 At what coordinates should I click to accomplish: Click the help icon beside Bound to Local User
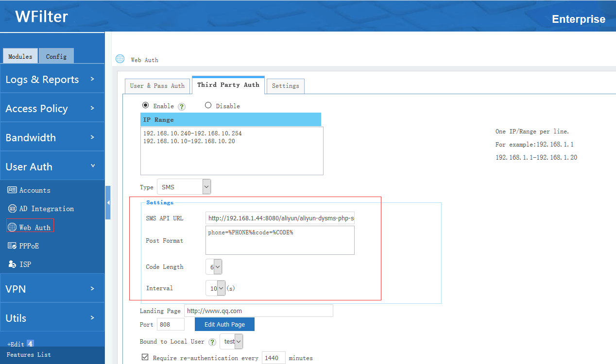212,342
